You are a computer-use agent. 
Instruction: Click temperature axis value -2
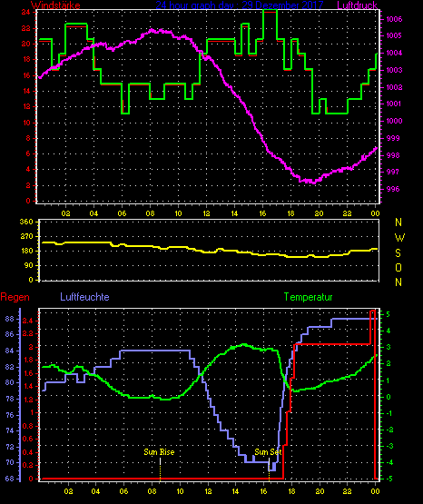[389, 430]
